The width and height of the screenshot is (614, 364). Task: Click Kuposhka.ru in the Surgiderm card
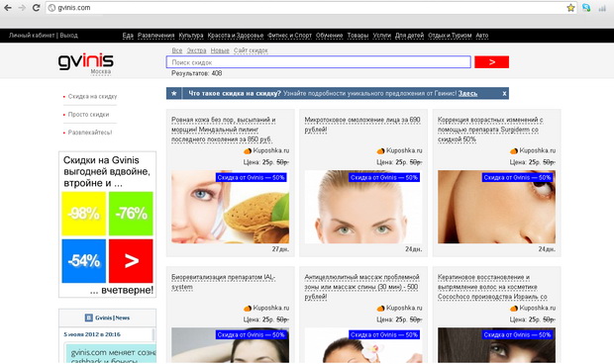click(x=537, y=150)
